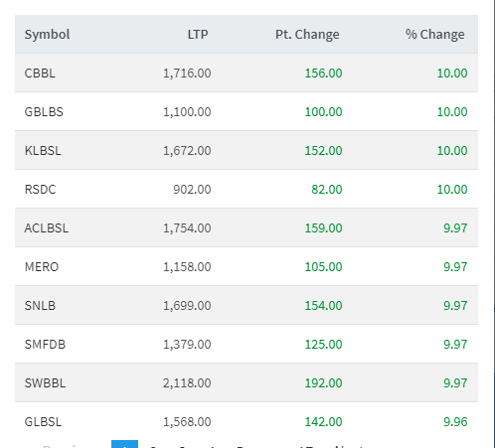Image resolution: width=495 pixels, height=448 pixels.
Task: Open the SMFDB stock symbol
Action: coord(45,345)
